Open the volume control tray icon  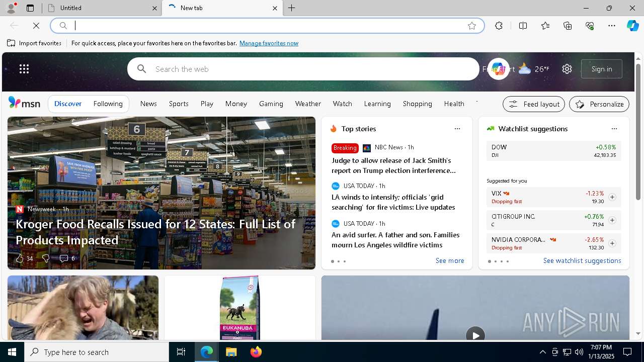click(579, 352)
